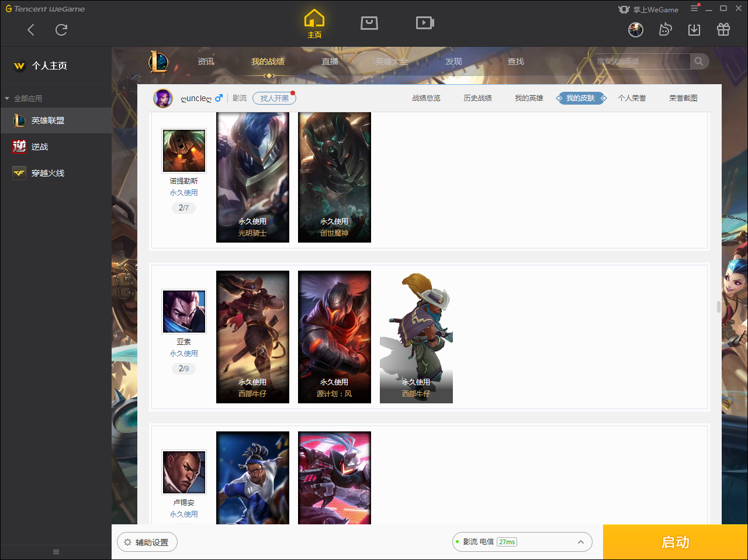
Task: Click 卢锡安 champion portrait
Action: click(x=184, y=472)
